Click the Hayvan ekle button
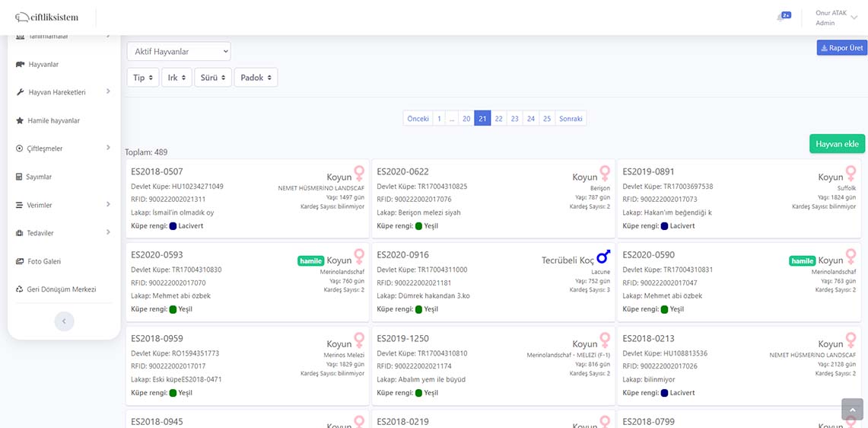Viewport: 868px width, 428px height. [x=837, y=144]
